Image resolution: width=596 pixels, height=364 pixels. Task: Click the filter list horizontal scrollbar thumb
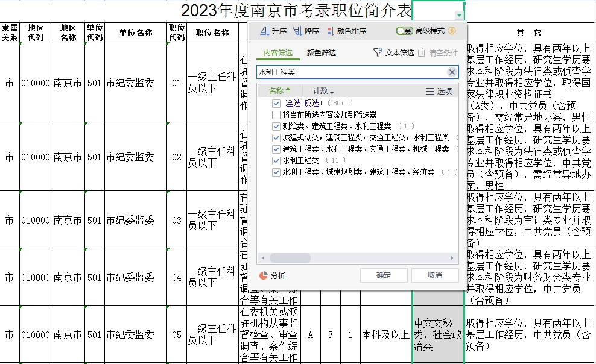[290, 258]
